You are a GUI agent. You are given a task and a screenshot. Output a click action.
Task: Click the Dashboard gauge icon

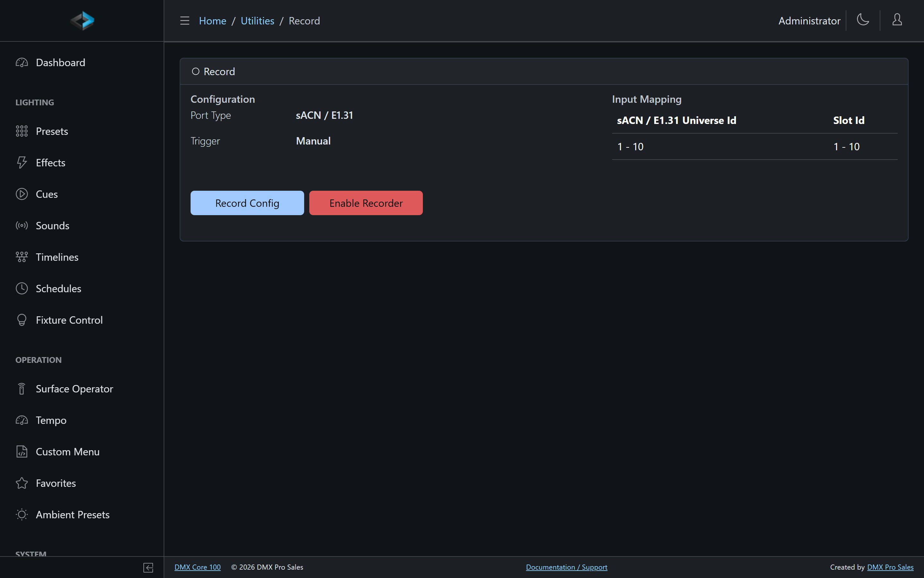[22, 63]
